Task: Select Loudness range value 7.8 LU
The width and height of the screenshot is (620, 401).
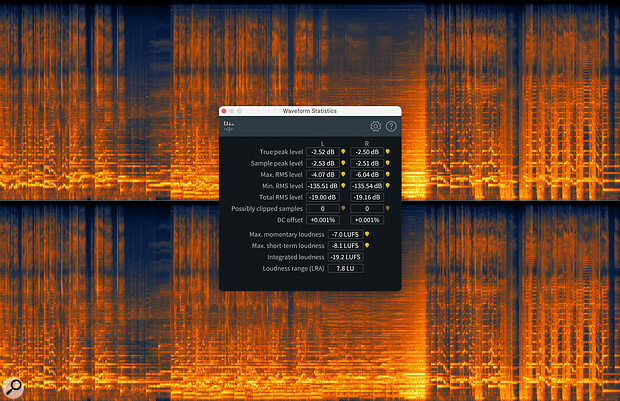Action: click(x=345, y=269)
